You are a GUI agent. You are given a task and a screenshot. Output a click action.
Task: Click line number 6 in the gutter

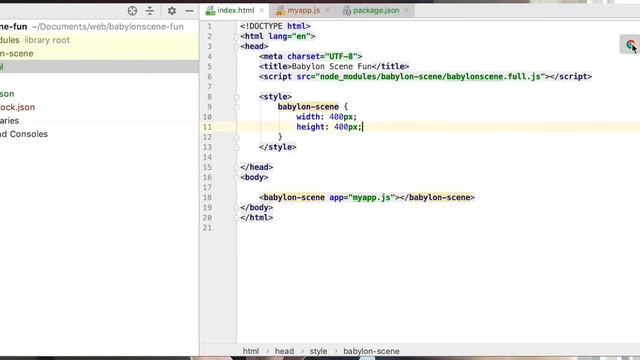209,76
